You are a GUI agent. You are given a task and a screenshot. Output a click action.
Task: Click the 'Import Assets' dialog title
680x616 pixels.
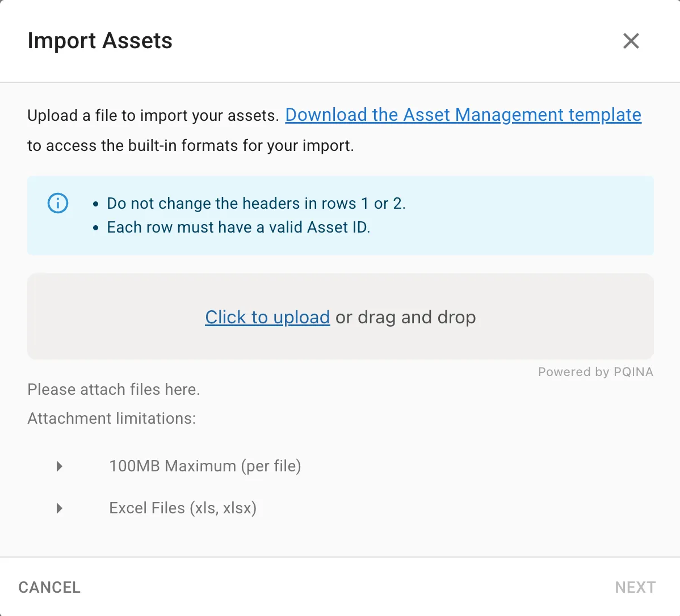point(100,41)
